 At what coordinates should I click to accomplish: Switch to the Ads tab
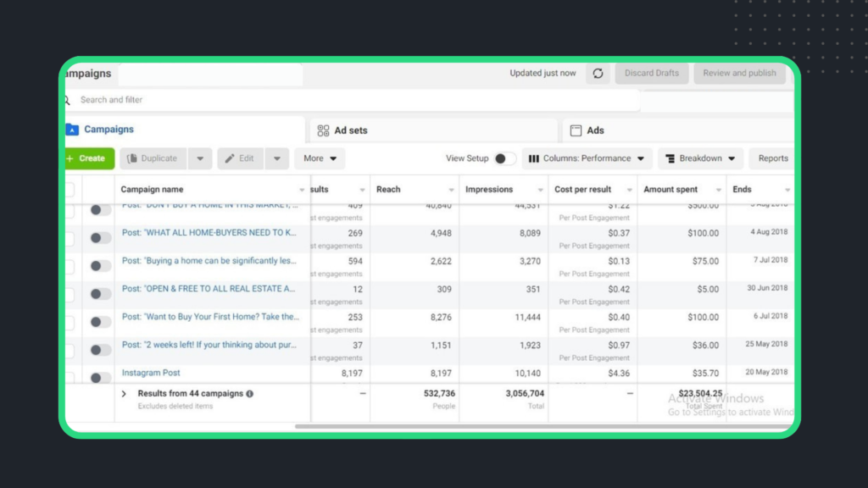pos(595,130)
